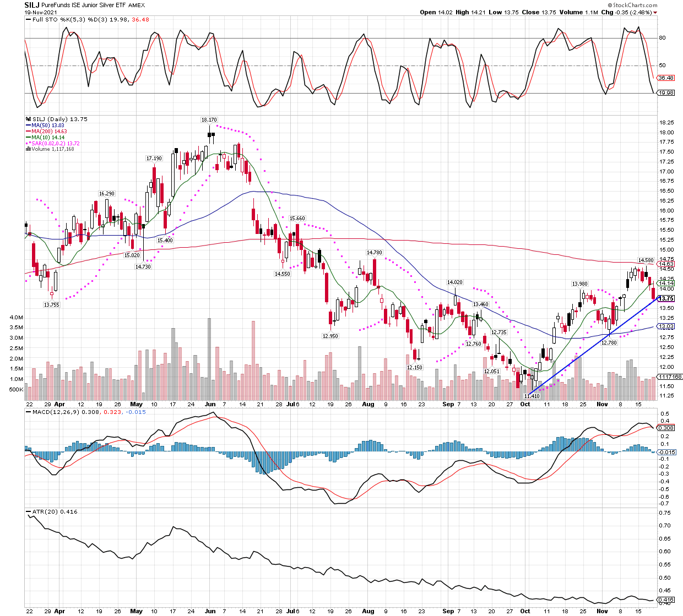Click the 4.0M volume scale label
The image size is (683, 616).
click(16, 318)
